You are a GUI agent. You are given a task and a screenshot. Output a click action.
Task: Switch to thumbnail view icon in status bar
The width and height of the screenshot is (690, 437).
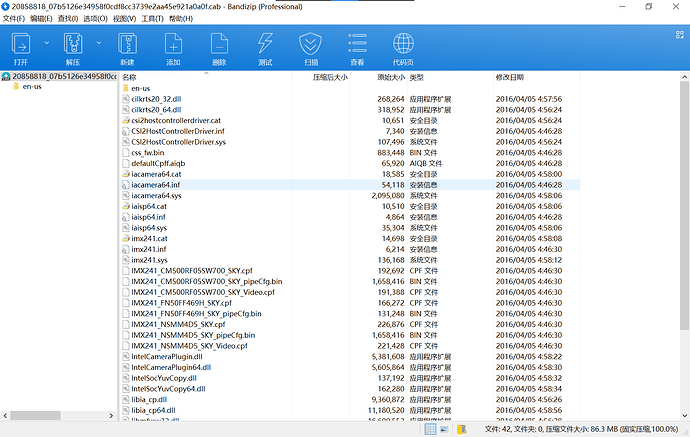pos(444,430)
